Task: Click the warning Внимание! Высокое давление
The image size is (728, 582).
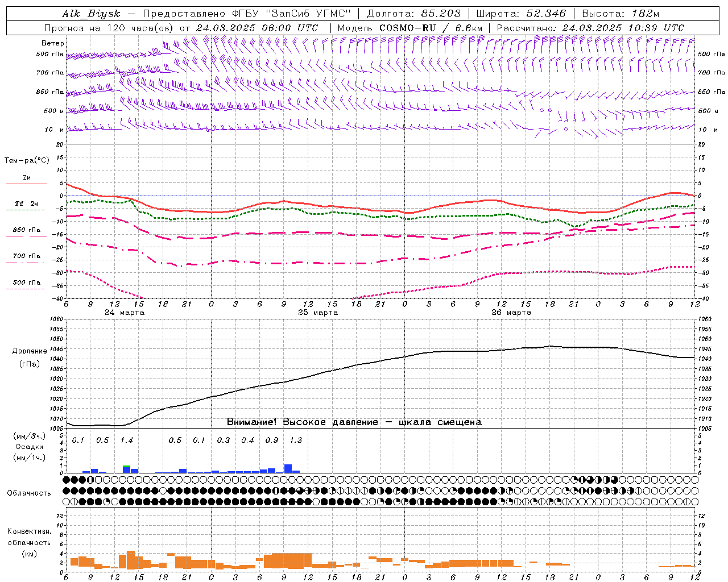Action: tap(302, 422)
